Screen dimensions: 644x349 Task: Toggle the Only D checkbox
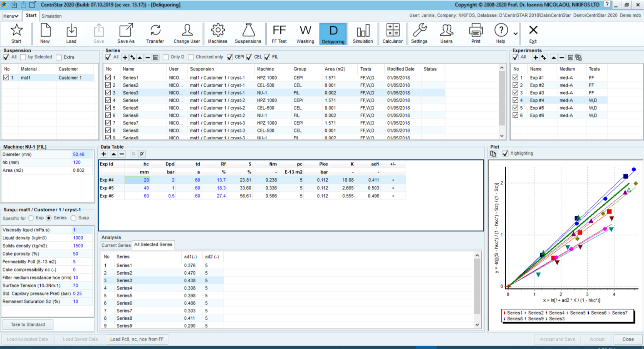coord(166,57)
